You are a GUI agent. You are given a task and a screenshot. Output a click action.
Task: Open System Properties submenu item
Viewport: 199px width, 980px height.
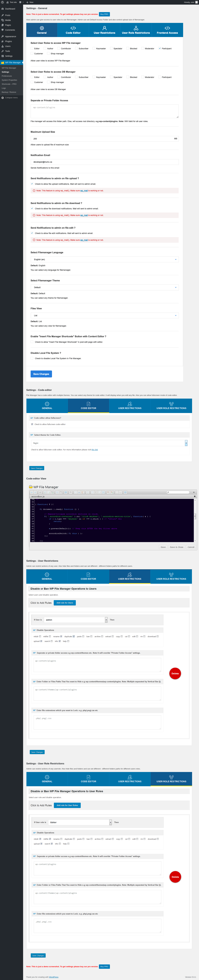10,80
